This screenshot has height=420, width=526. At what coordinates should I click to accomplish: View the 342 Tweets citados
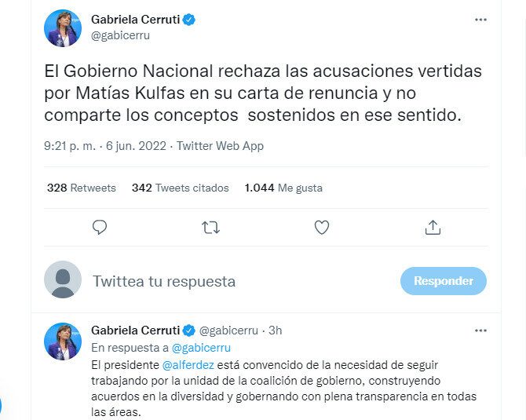(x=180, y=188)
